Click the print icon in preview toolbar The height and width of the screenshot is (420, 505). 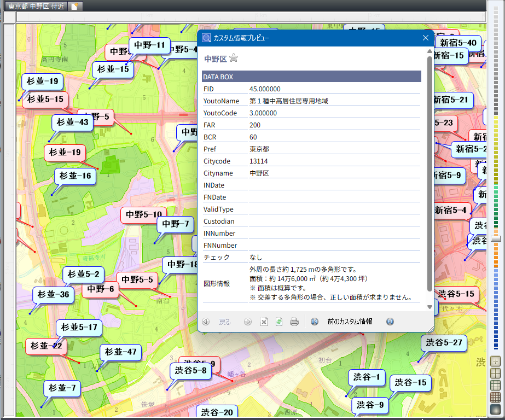[294, 322]
